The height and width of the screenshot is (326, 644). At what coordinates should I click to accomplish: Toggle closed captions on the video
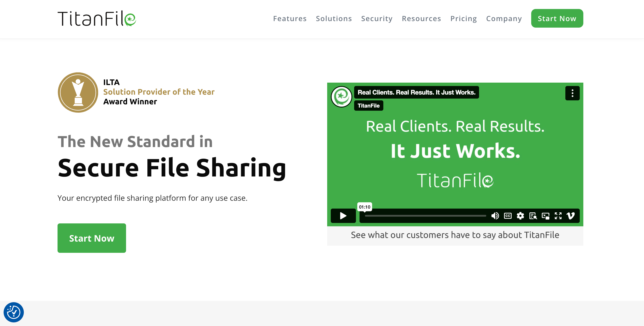[x=508, y=216]
